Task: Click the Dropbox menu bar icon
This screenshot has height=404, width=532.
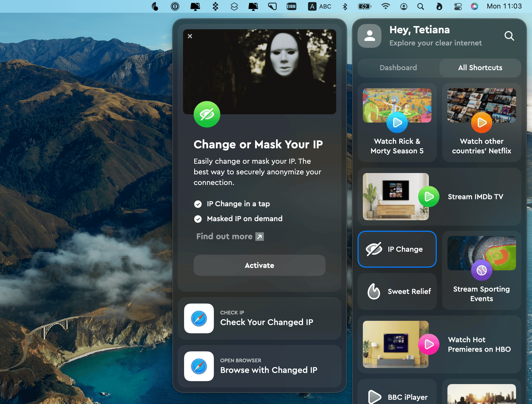Action: [215, 6]
